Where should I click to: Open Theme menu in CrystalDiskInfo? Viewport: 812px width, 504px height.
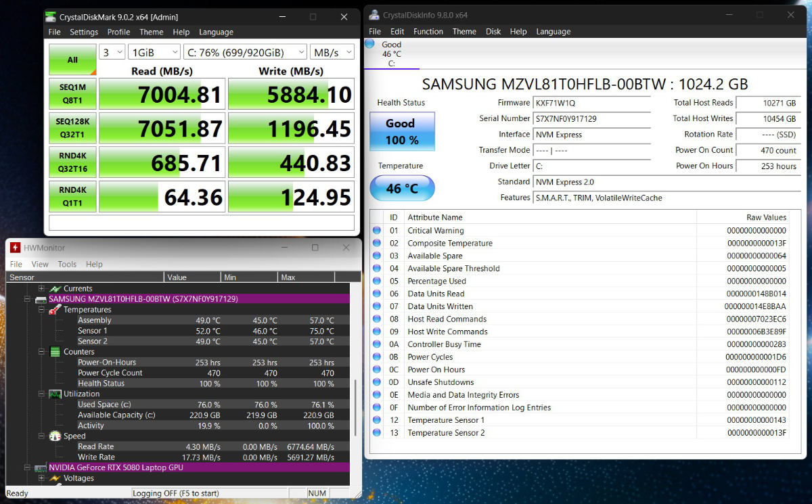tap(464, 32)
